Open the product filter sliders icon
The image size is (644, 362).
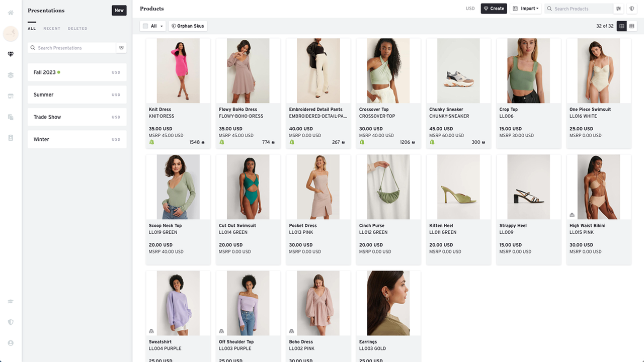coord(618,9)
